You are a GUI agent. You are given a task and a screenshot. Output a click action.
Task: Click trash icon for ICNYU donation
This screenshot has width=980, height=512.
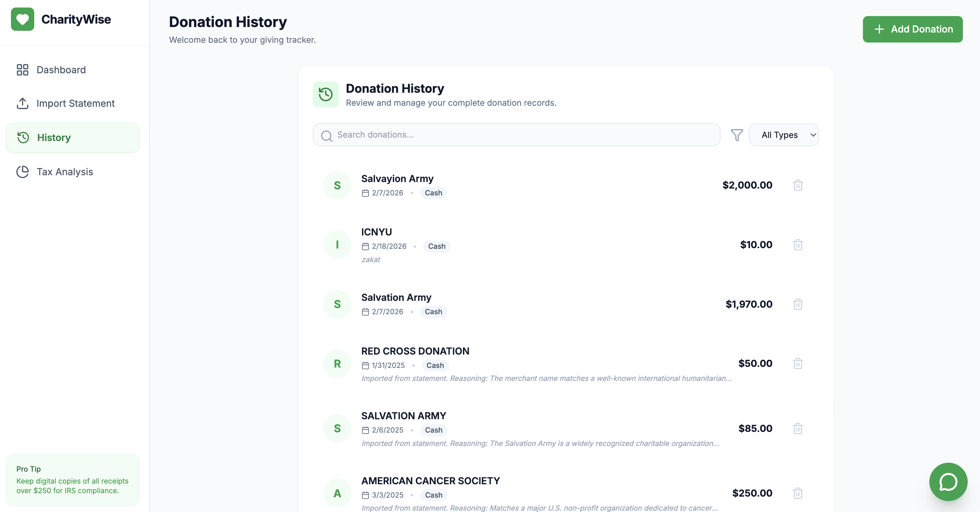click(x=797, y=245)
